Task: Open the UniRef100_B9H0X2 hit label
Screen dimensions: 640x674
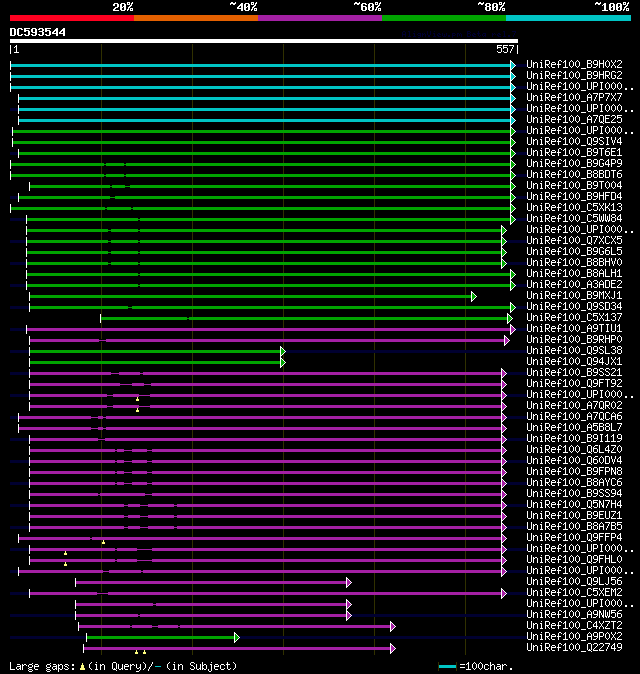Action: coord(574,64)
